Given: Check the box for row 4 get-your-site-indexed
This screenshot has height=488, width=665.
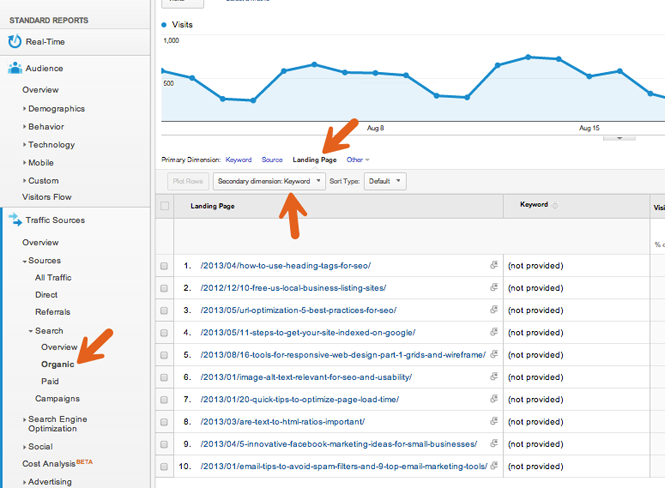Looking at the screenshot, I should click(164, 333).
